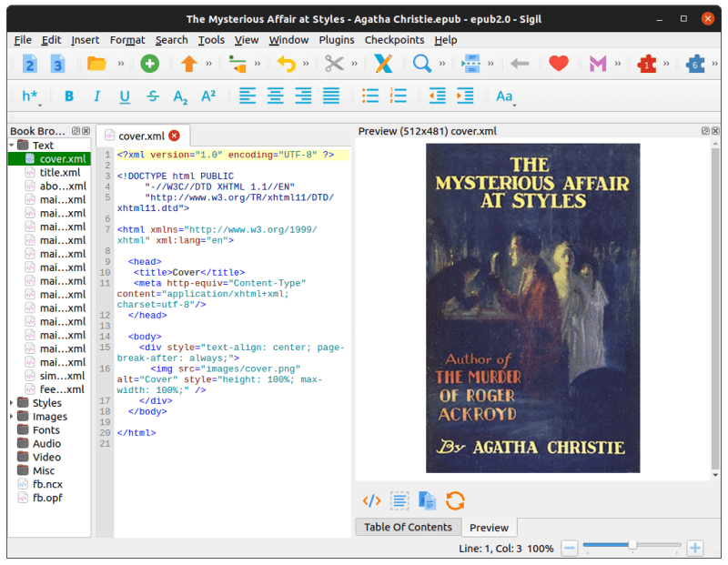728x565 pixels.
Task: Click the Undo arrow icon
Action: 287,64
